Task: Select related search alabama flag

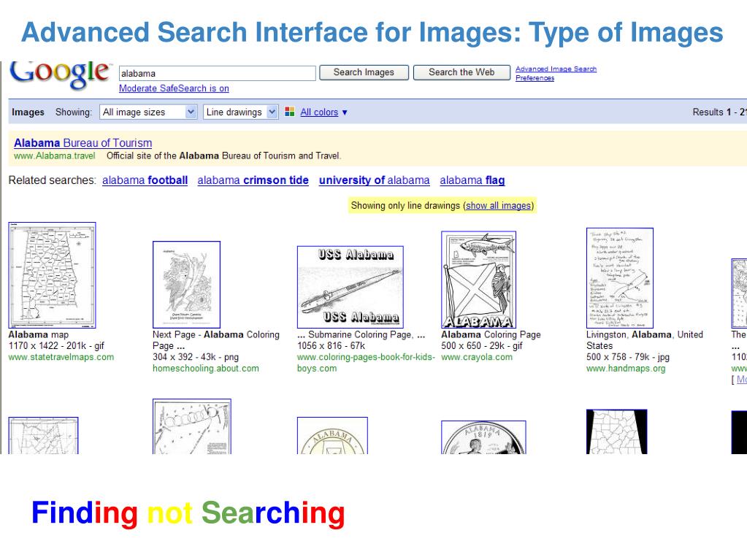Action: pos(472,180)
